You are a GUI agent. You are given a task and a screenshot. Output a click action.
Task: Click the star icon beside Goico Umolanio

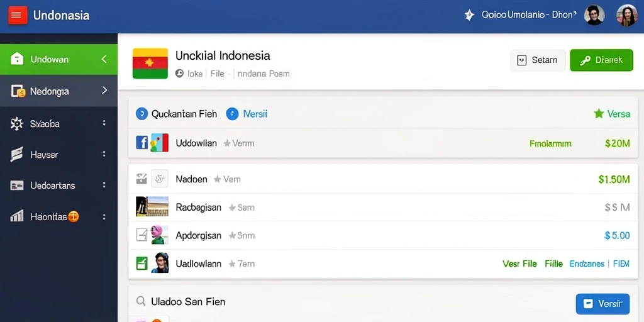(469, 15)
